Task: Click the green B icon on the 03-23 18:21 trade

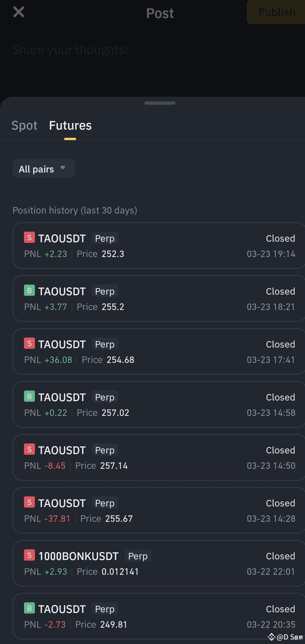Action: coord(29,290)
